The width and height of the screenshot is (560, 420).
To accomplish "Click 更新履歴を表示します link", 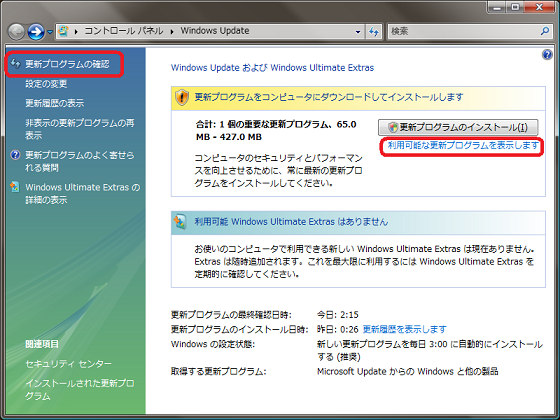I will click(404, 329).
